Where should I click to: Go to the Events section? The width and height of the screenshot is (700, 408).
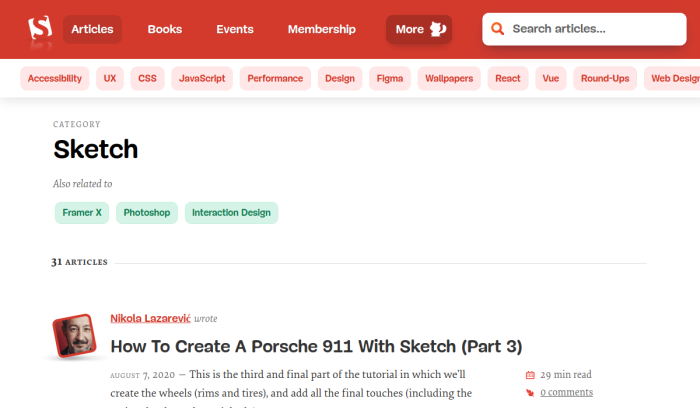[235, 29]
